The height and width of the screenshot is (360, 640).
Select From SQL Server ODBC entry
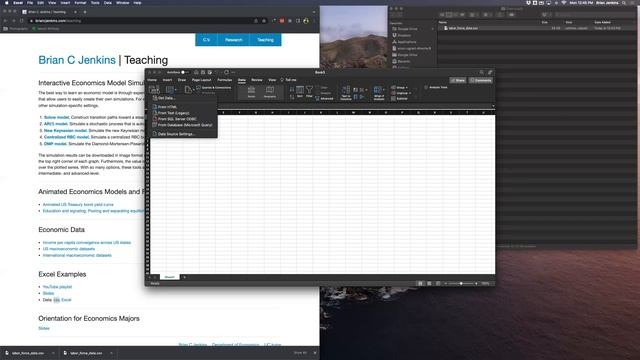[177, 119]
